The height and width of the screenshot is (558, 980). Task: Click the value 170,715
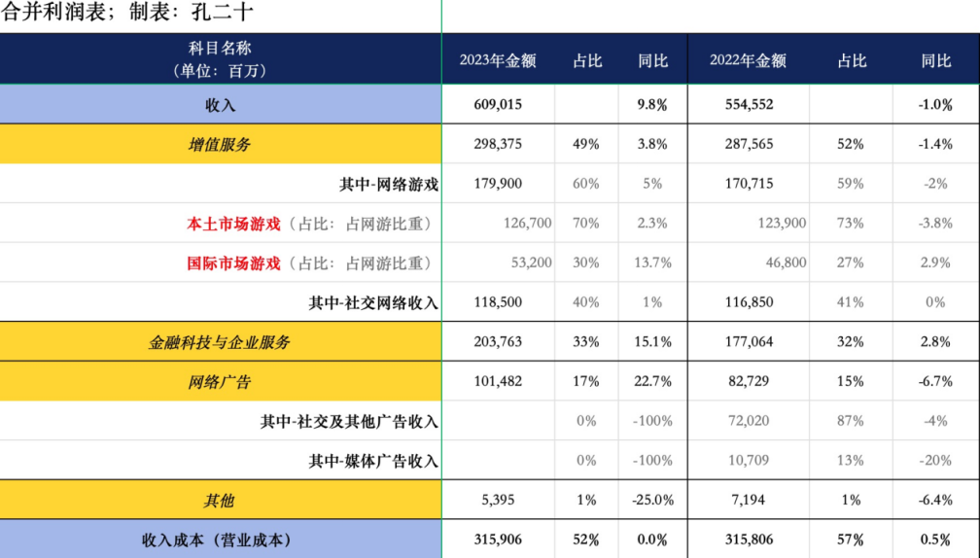[x=749, y=184]
